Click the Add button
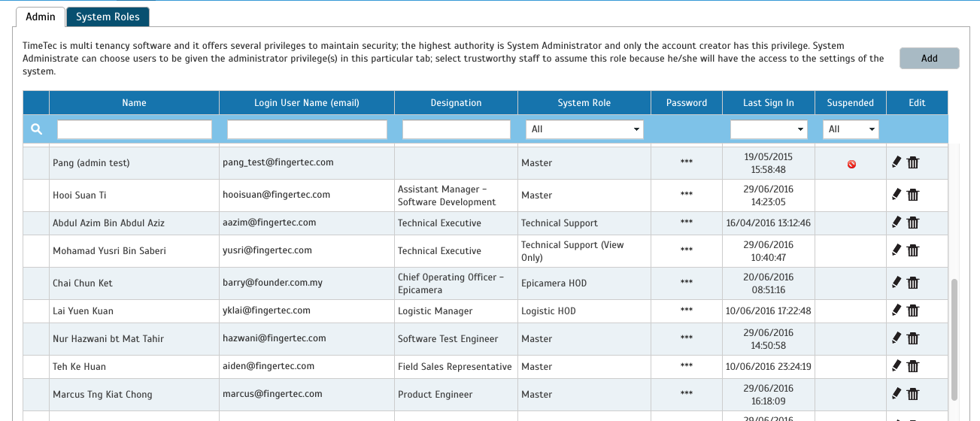This screenshot has width=980, height=421. point(930,58)
